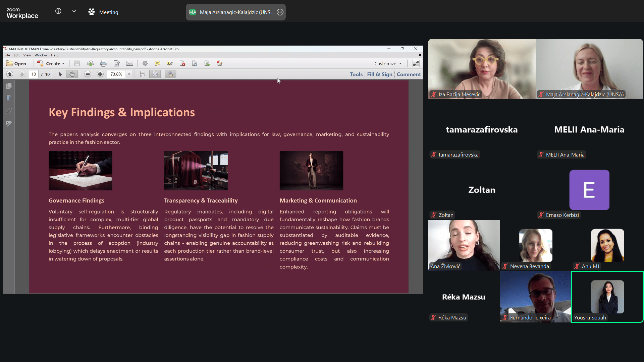Toggle fit one full page view
Image resolution: width=644 pixels, height=362 pixels.
tap(155, 74)
